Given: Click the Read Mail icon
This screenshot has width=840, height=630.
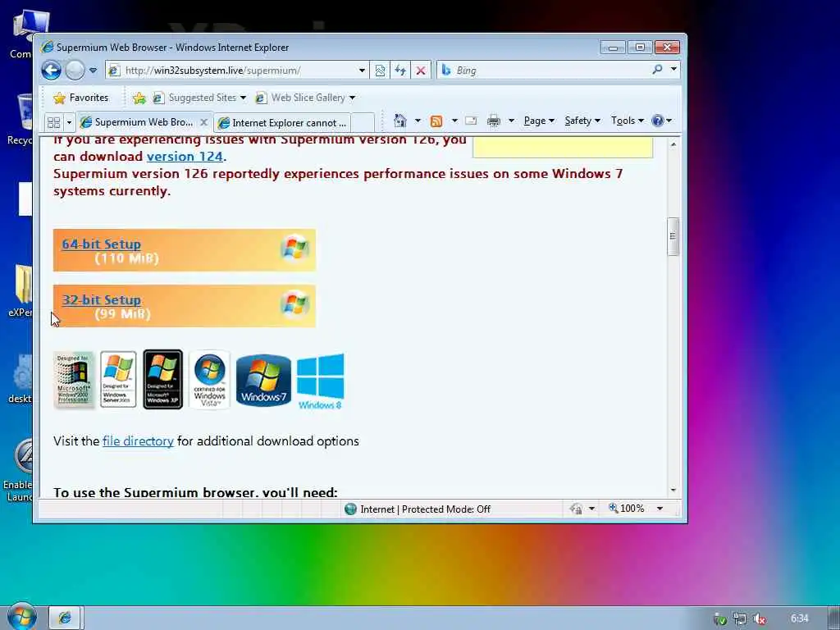Looking at the screenshot, I should coord(471,121).
